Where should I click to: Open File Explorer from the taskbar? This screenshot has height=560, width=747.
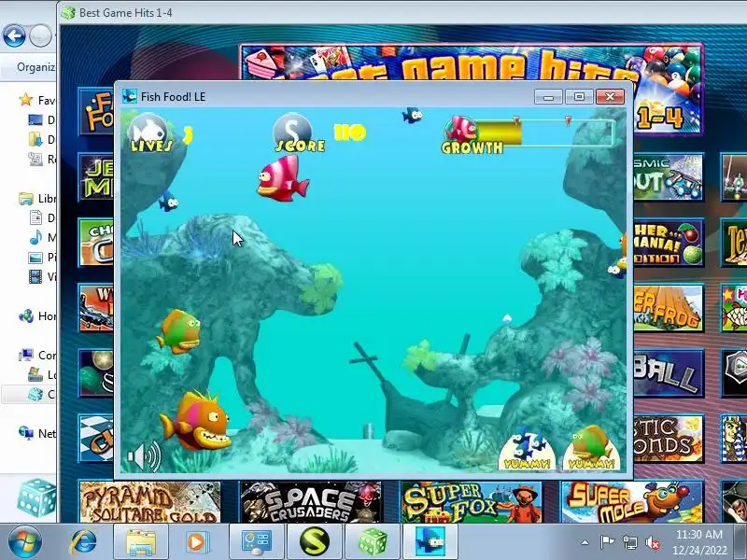click(141, 542)
